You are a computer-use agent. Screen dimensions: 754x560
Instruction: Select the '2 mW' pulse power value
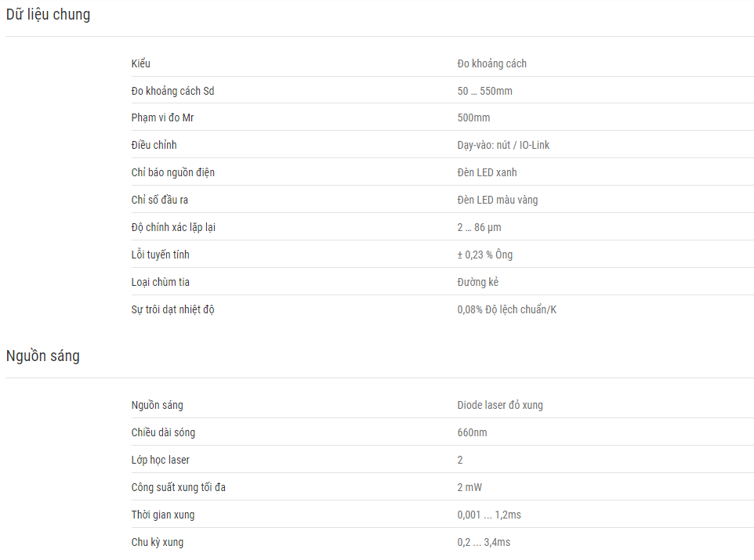[x=469, y=487]
